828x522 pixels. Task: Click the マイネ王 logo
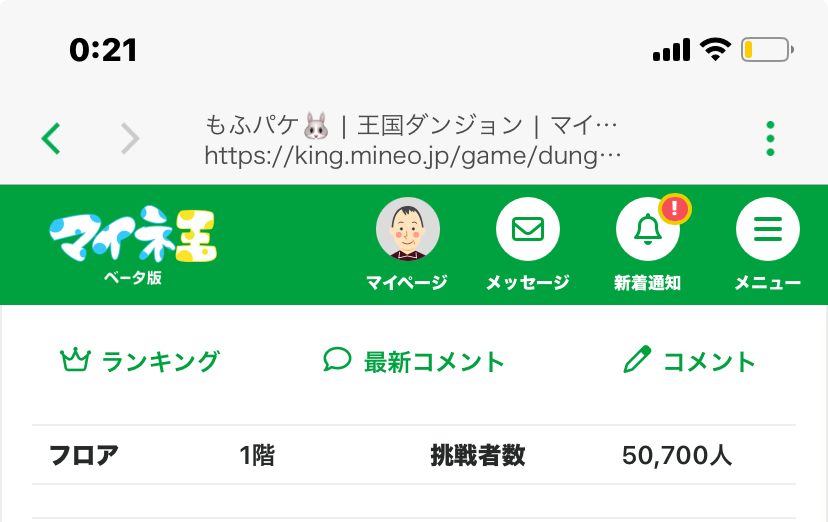133,234
